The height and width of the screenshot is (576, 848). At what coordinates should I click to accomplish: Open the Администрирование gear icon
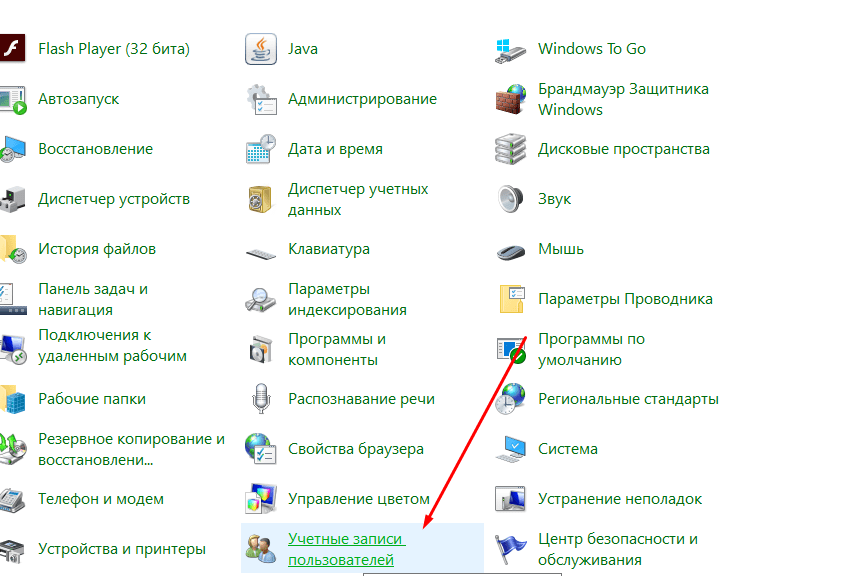pos(262,100)
